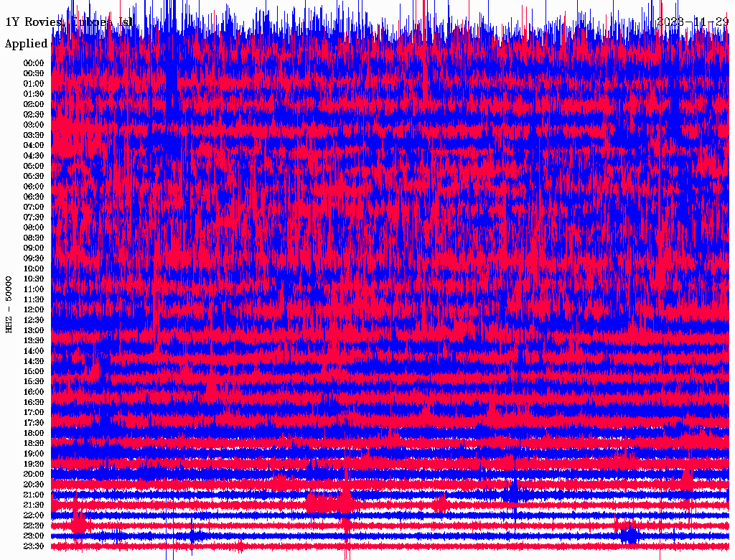Select the 03:00 time label
Screen dimensions: 735x560
(x=34, y=125)
